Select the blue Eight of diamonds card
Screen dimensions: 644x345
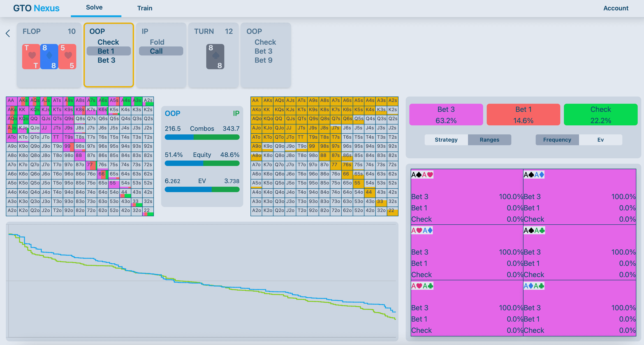click(x=49, y=56)
